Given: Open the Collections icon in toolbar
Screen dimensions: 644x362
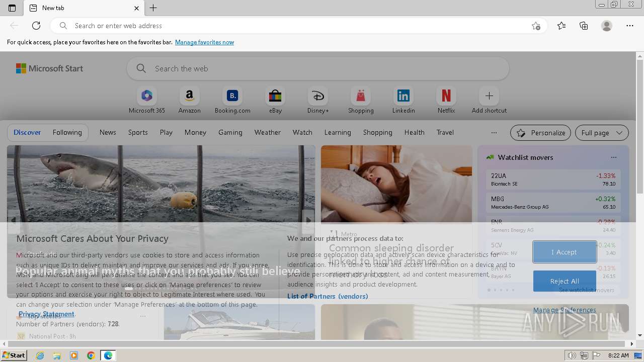Looking at the screenshot, I should [x=584, y=26].
